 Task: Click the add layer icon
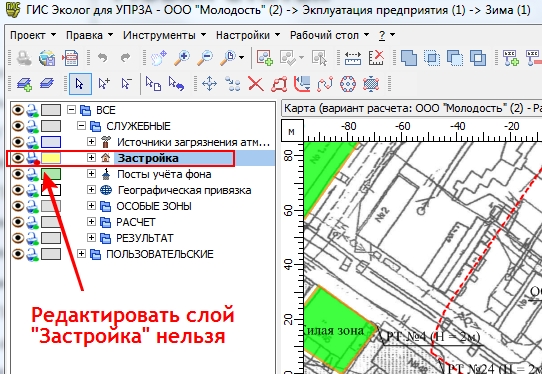pos(24,84)
